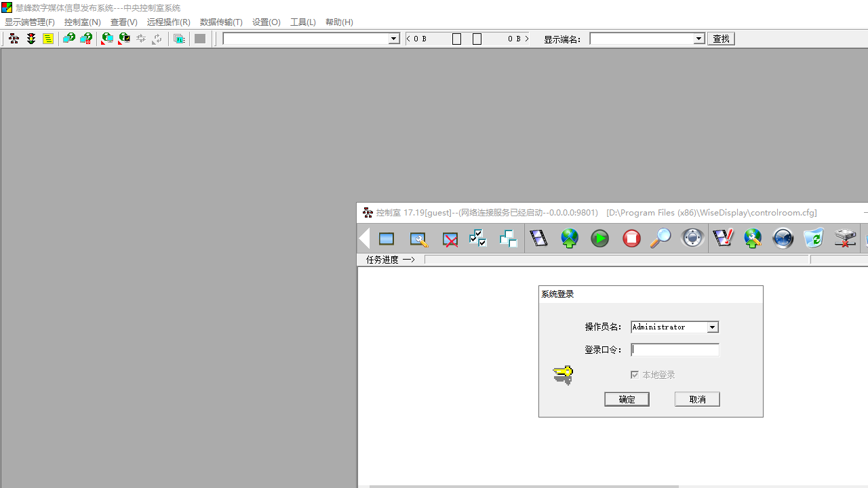Click the monitor with red X icon

tap(450, 239)
